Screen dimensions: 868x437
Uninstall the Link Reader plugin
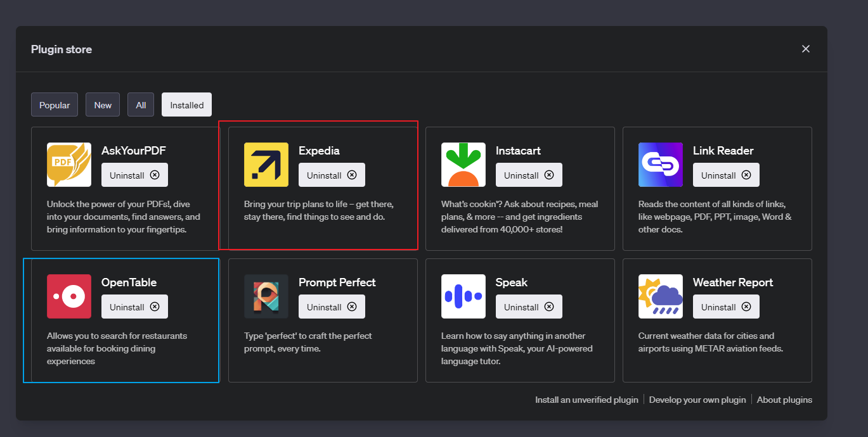726,175
